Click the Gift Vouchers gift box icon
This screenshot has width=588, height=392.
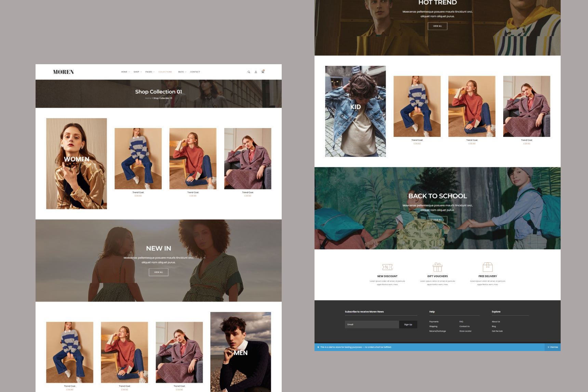point(438,267)
